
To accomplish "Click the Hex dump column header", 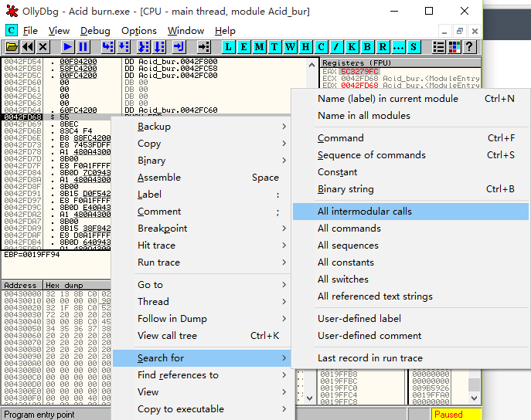I will point(77,285).
